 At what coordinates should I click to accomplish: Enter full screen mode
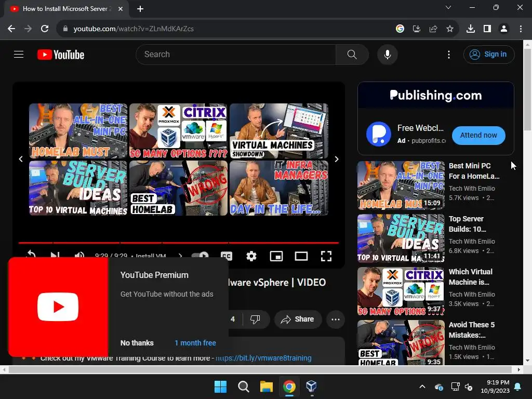(326, 256)
